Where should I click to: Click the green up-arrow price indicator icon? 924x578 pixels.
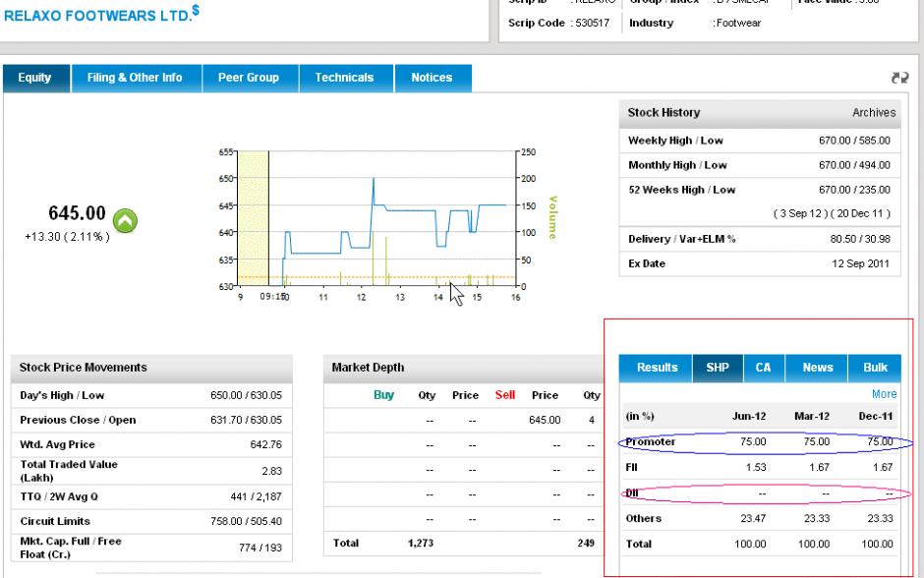125,221
